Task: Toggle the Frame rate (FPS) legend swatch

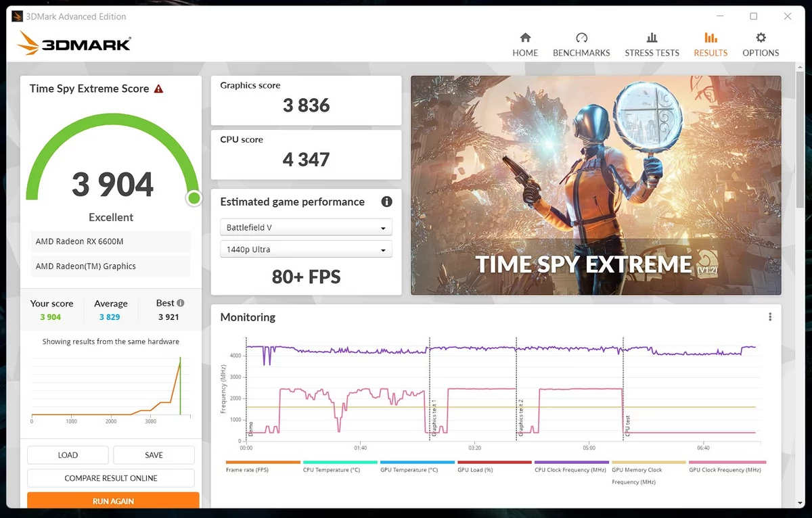Action: [263, 463]
